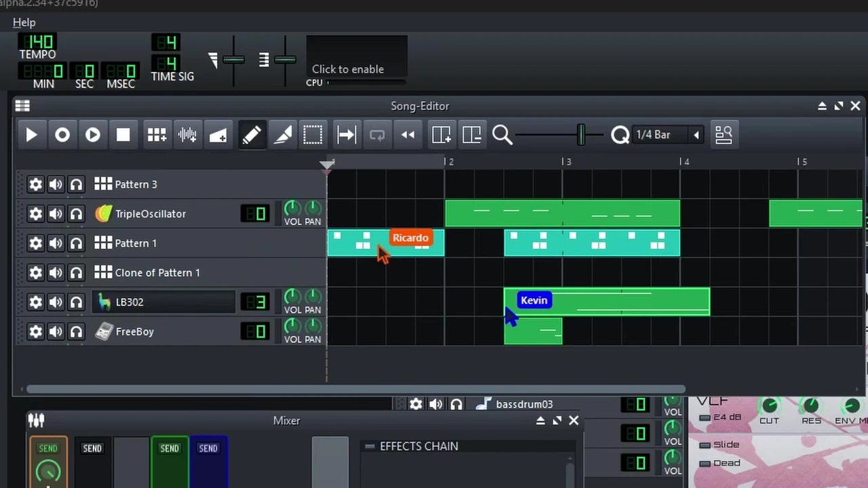Click the return-to-start playback position icon
Image resolution: width=868 pixels, height=488 pixels.
[x=408, y=135]
